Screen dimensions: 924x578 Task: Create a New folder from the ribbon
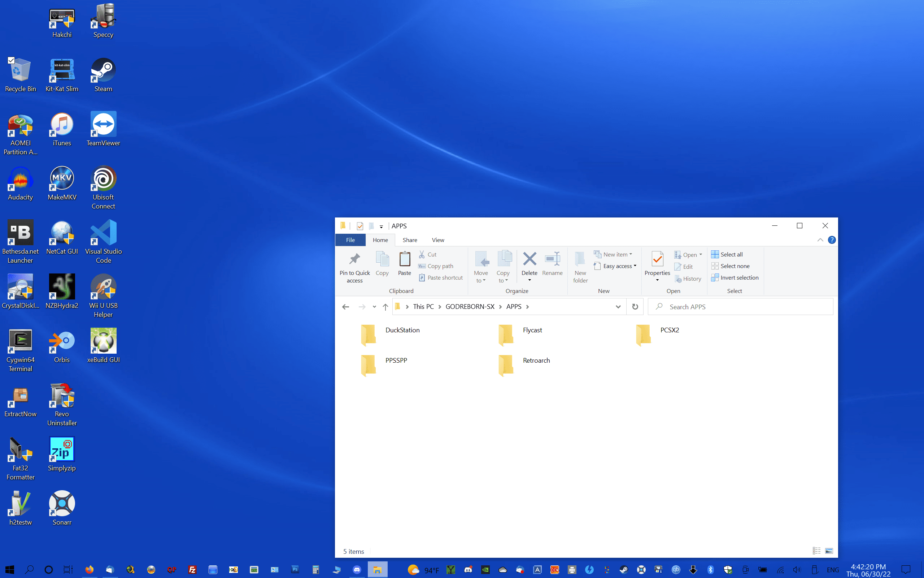pyautogui.click(x=580, y=268)
